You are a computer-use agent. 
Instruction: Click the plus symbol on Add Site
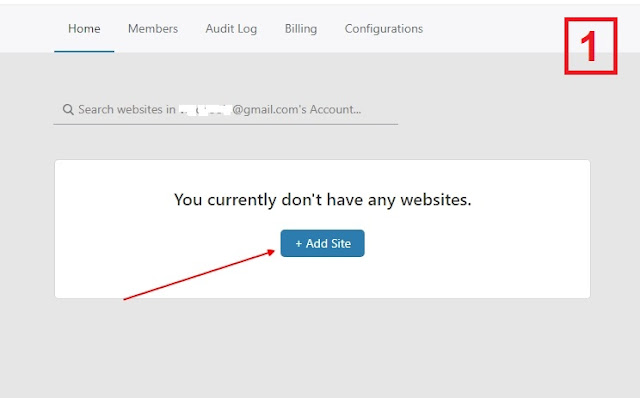(298, 244)
